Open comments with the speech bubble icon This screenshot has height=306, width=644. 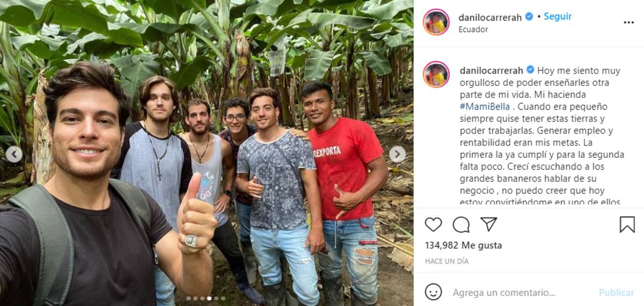(461, 224)
